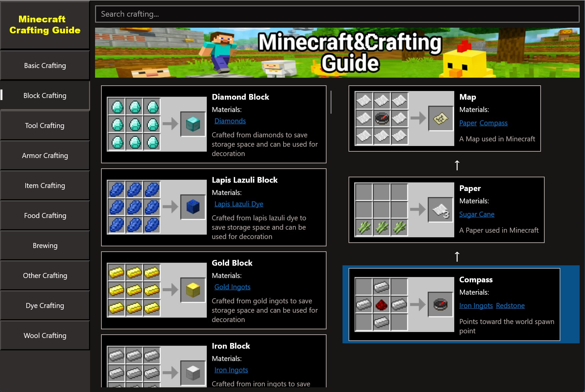Click the top-left paper in Map recipe grid
Viewport: 585px width, 392px height.
pos(364,100)
